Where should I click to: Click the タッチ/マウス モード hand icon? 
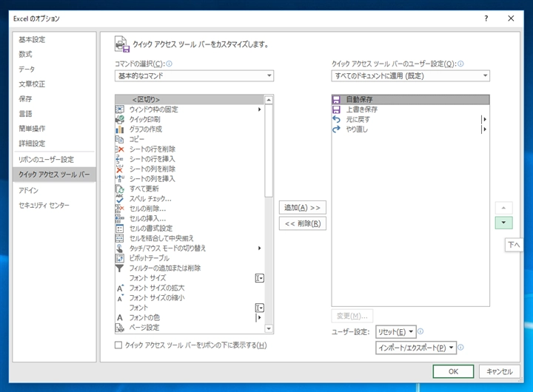pyautogui.click(x=120, y=249)
